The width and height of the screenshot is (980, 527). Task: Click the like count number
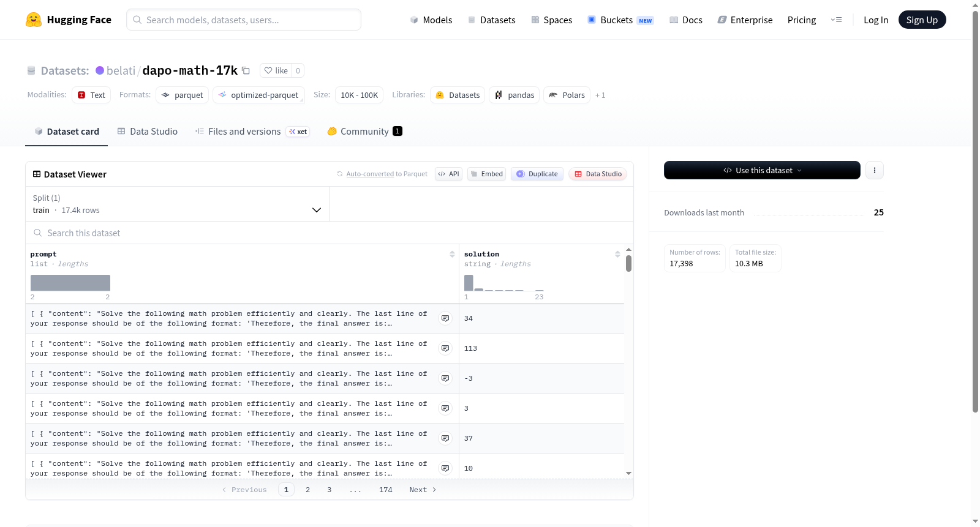298,70
